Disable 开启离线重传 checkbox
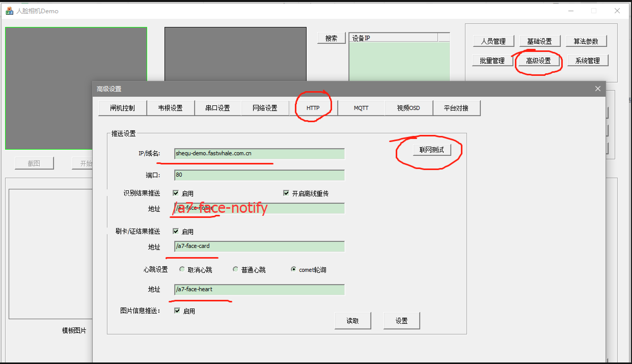Screen dimensions: 632x364 [286, 193]
